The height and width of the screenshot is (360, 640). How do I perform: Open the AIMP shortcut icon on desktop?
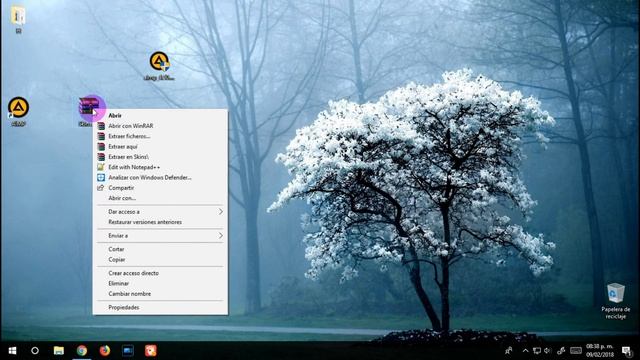[18, 108]
